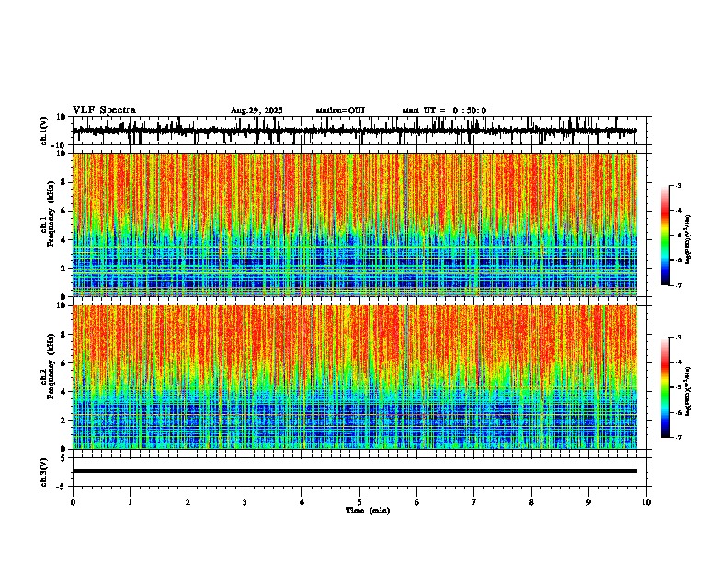Click inside the ch.1 frequency spectrogram
This screenshot has width=728, height=563.
pos(355,224)
